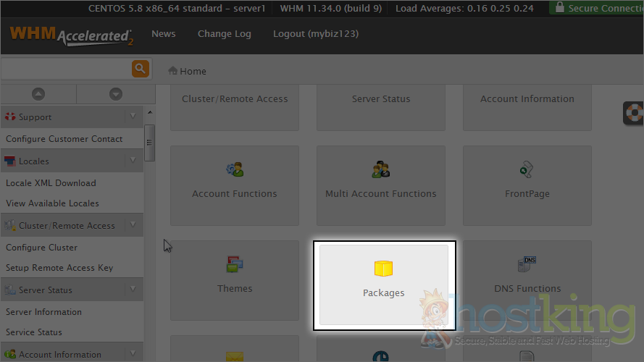Click the sidebar scrollbar thumb
Screen dimensions: 644x362
[149, 142]
